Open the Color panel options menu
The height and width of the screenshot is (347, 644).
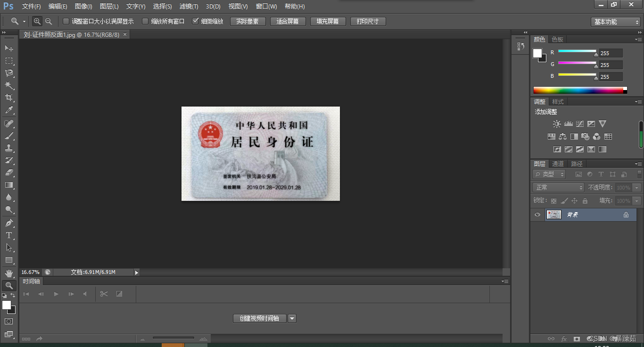click(638, 40)
